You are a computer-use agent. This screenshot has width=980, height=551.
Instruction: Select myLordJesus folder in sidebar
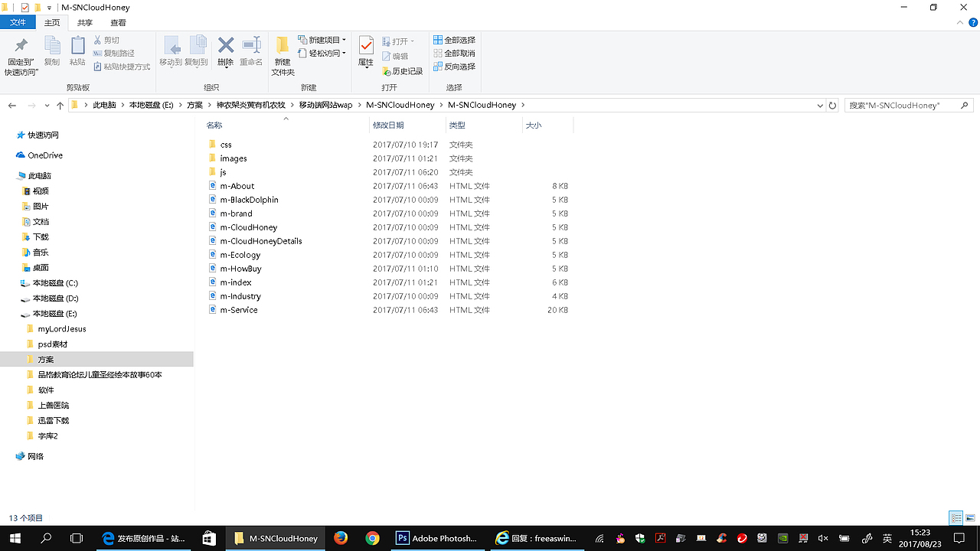coord(62,329)
